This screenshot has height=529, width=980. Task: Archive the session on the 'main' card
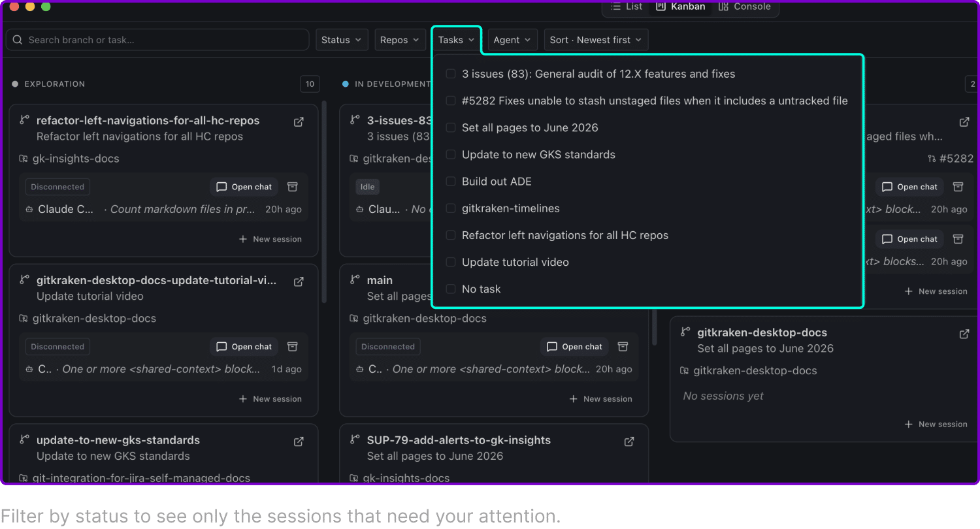tap(623, 347)
